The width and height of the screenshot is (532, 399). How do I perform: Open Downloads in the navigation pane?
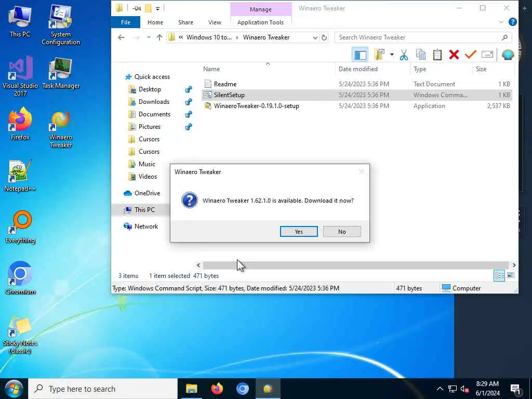point(154,102)
